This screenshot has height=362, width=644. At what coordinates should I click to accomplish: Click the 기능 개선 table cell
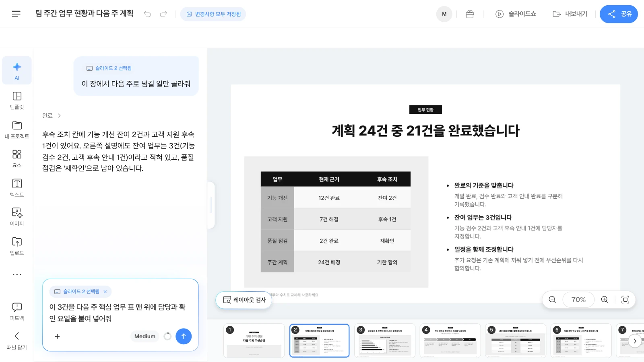(277, 198)
